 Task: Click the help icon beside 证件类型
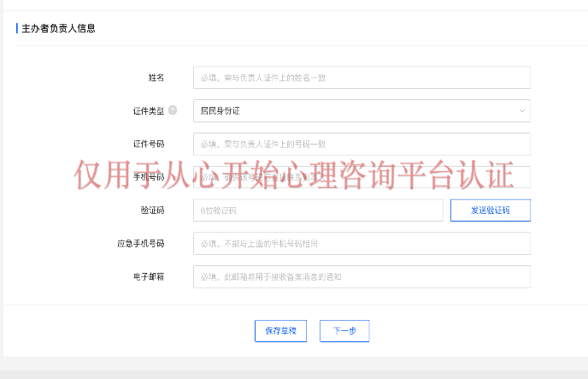tap(173, 110)
